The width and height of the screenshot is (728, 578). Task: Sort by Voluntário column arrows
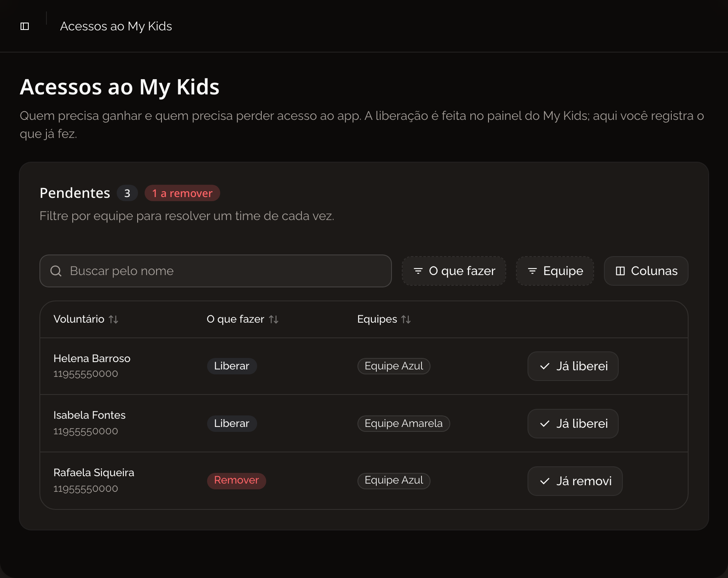point(114,319)
